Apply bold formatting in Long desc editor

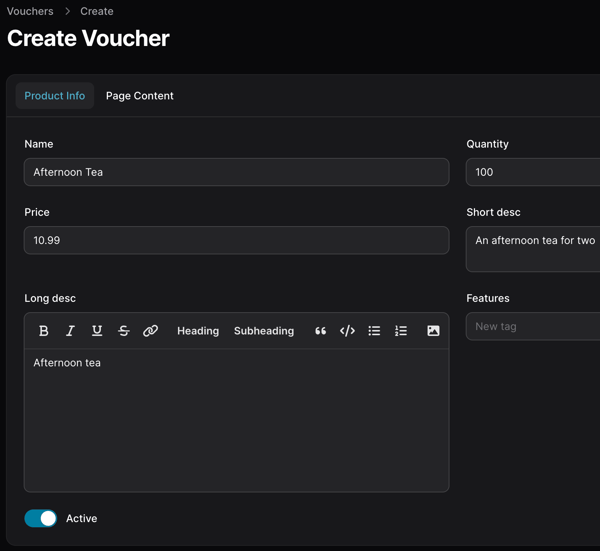pyautogui.click(x=44, y=331)
